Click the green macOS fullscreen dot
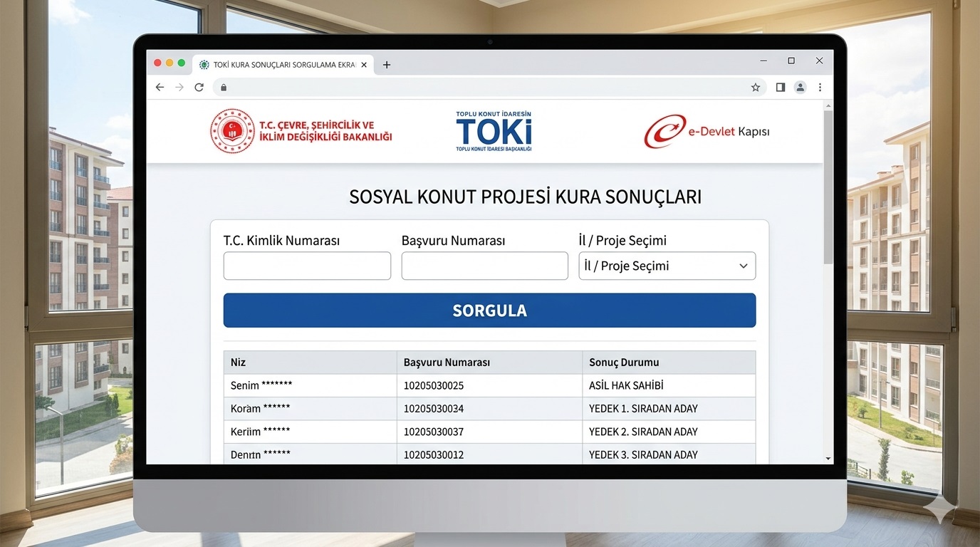The height and width of the screenshot is (547, 980). [x=182, y=63]
